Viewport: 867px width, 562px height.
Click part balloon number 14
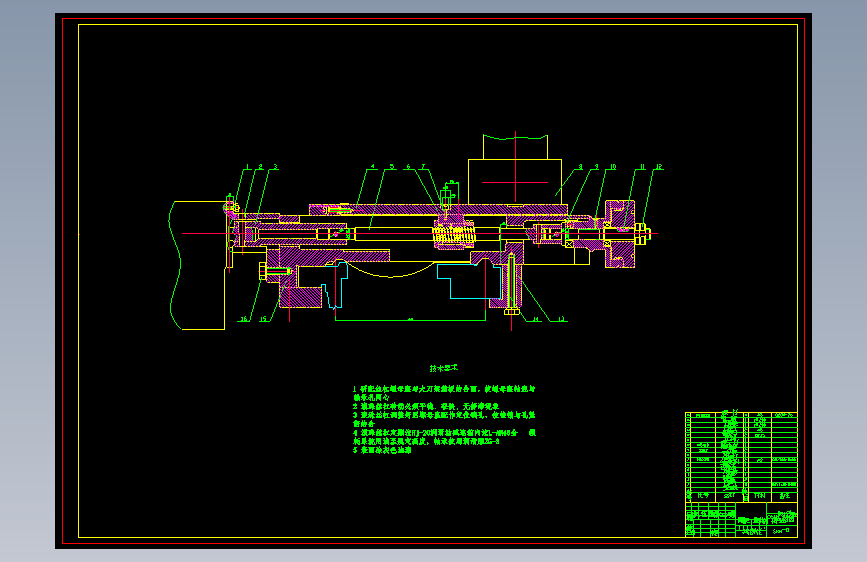point(536,319)
